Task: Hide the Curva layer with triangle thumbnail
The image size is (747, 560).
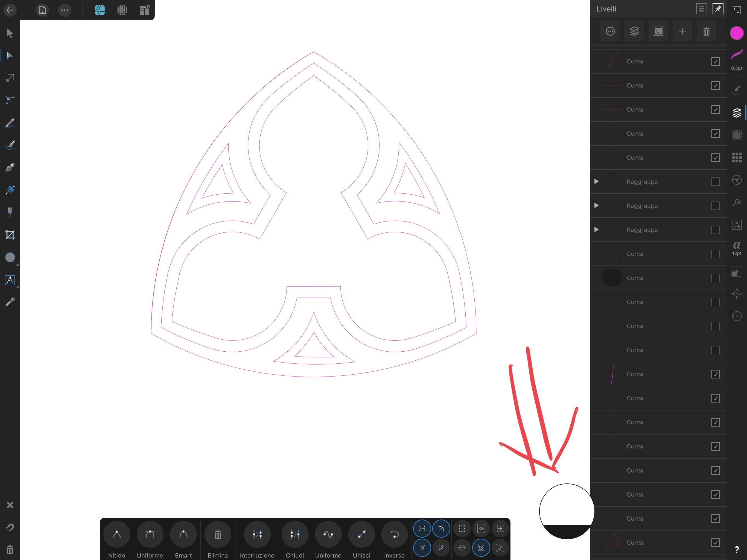Action: 715,542
